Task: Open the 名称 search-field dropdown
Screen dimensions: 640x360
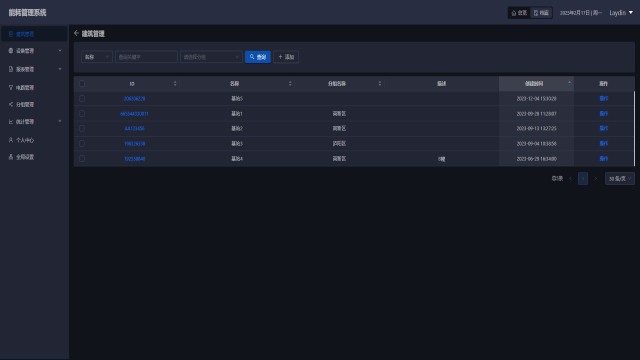Action: [97, 57]
